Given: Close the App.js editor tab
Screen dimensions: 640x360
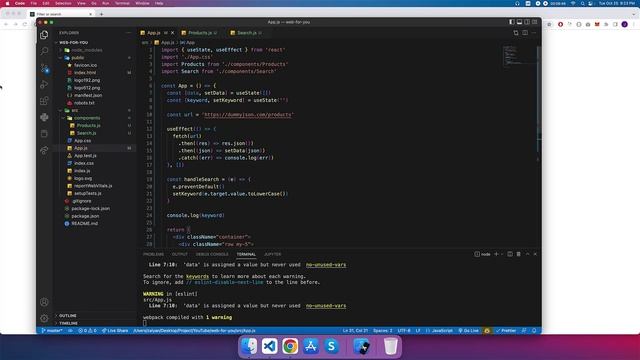Looking at the screenshot, I should coord(173,33).
